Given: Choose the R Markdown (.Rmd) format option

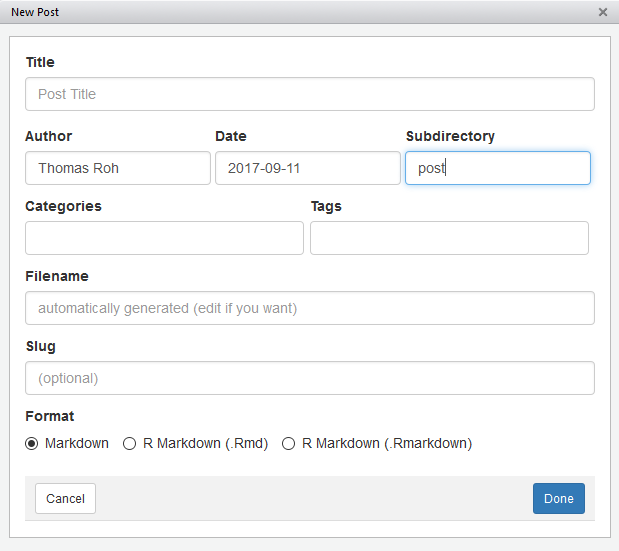Looking at the screenshot, I should click(x=129, y=443).
